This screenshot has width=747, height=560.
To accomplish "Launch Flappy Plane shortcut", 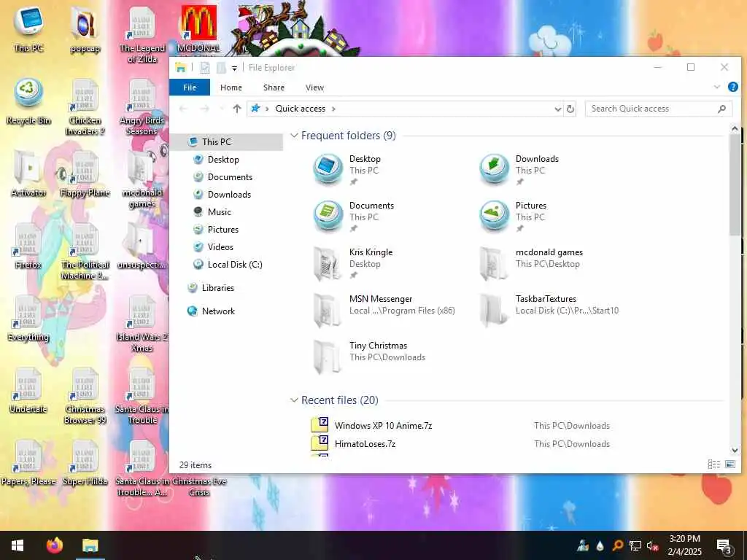I will (x=85, y=174).
